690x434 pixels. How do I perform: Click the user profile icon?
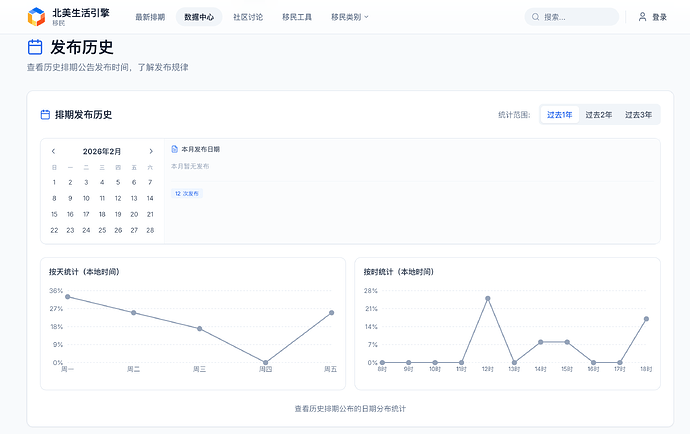[642, 17]
